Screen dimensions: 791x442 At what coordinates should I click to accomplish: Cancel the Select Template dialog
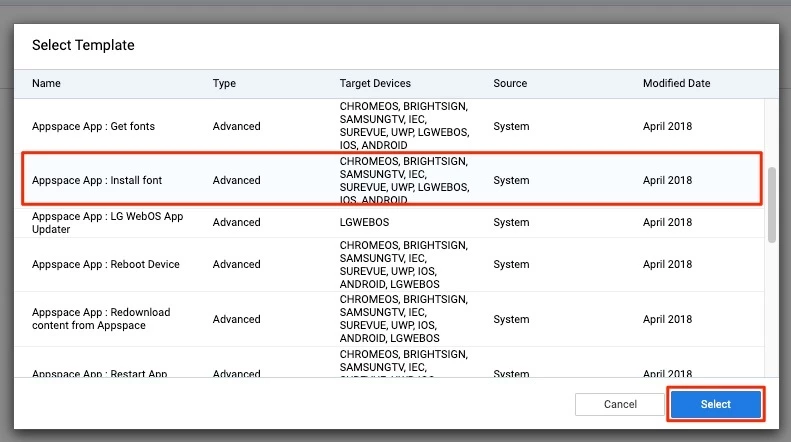(620, 404)
